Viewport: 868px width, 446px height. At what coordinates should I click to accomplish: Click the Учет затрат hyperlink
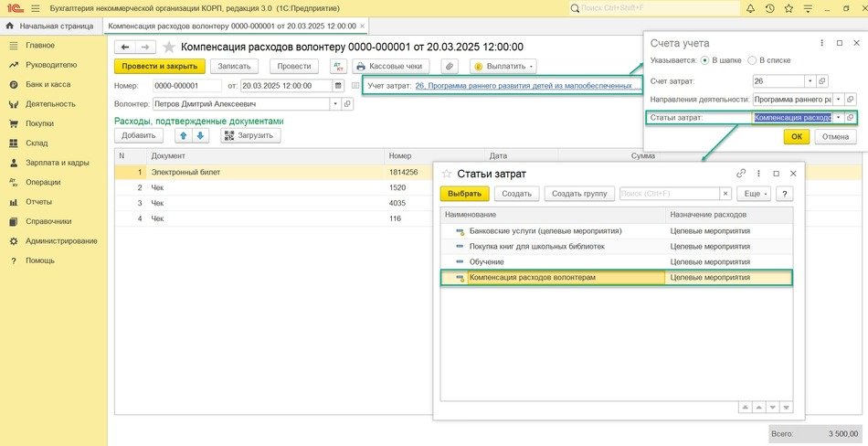click(x=524, y=86)
